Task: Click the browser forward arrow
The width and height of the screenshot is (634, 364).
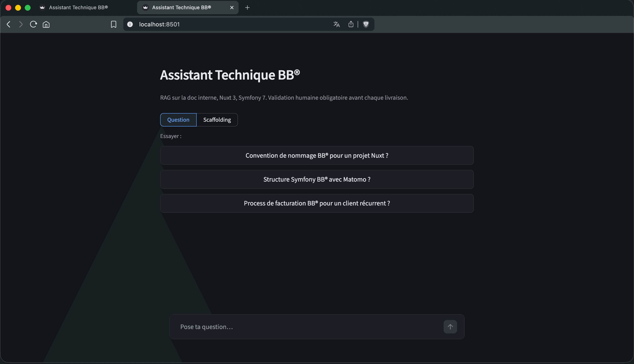Action: (x=21, y=24)
